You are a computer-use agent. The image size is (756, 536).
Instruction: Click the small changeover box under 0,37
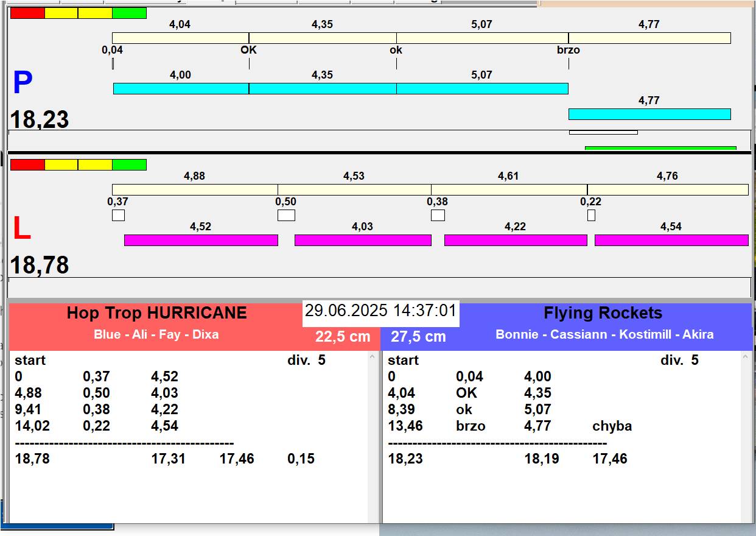118,216
